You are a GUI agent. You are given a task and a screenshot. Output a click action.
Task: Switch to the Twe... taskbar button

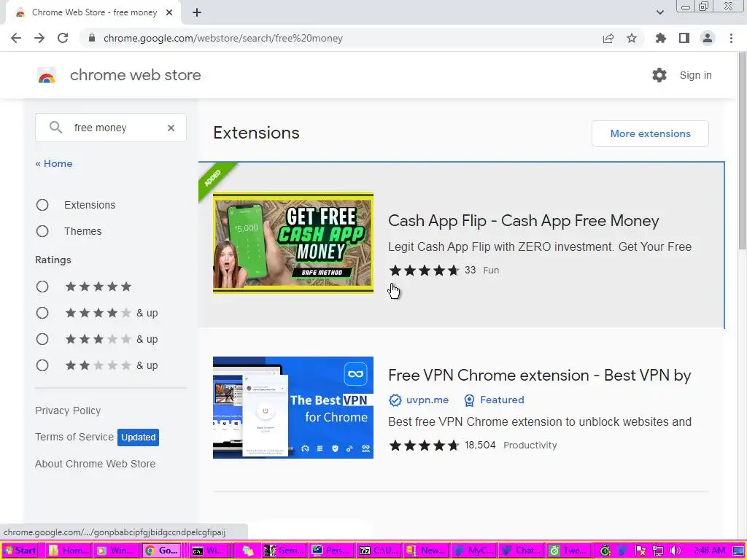568,551
